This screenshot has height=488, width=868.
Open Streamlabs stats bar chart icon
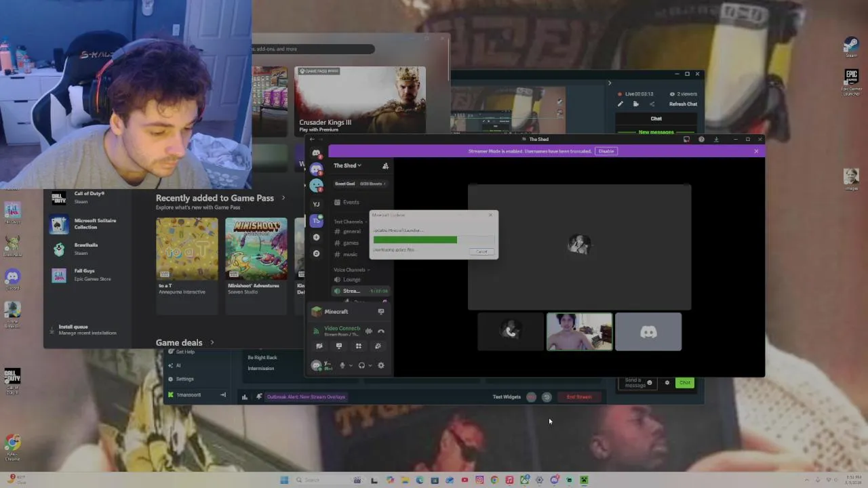point(245,396)
